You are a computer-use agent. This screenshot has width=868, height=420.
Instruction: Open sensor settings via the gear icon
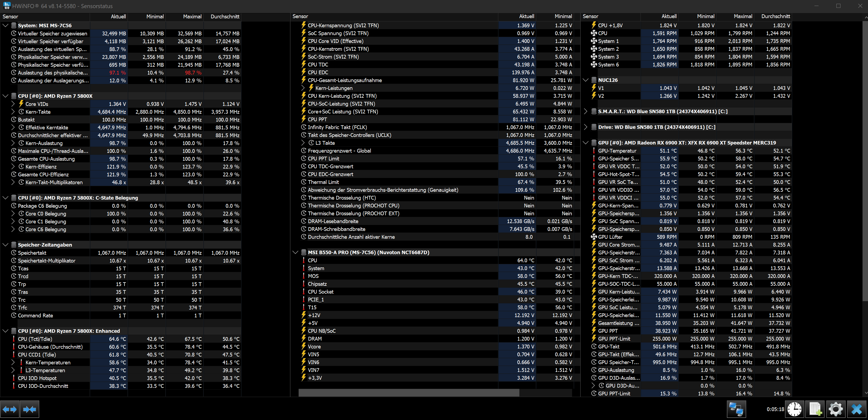tap(836, 409)
